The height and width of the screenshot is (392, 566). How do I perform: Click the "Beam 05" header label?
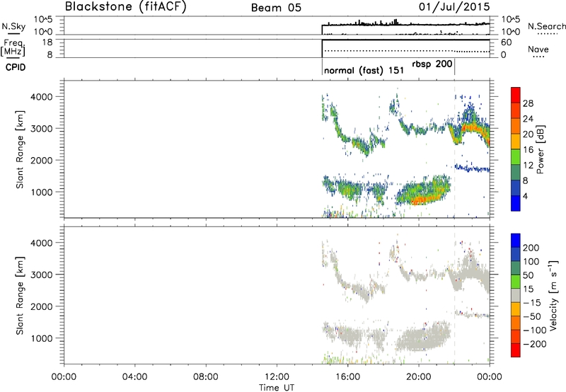pos(276,8)
